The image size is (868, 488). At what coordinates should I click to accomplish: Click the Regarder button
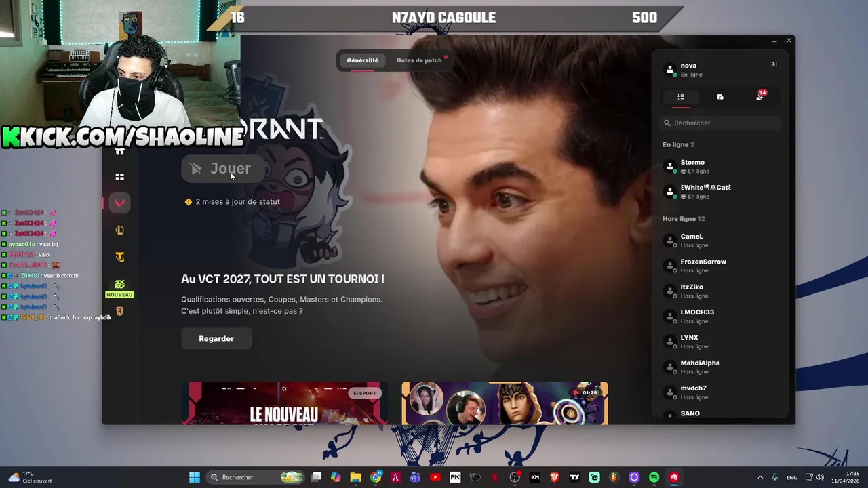pyautogui.click(x=216, y=339)
